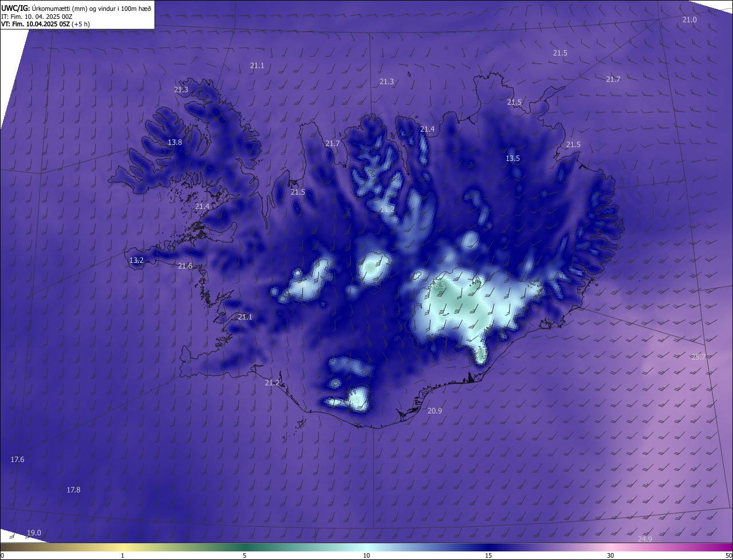This screenshot has width=733, height=560.
Task: Click the 17.8 value label
Action: [x=73, y=490]
